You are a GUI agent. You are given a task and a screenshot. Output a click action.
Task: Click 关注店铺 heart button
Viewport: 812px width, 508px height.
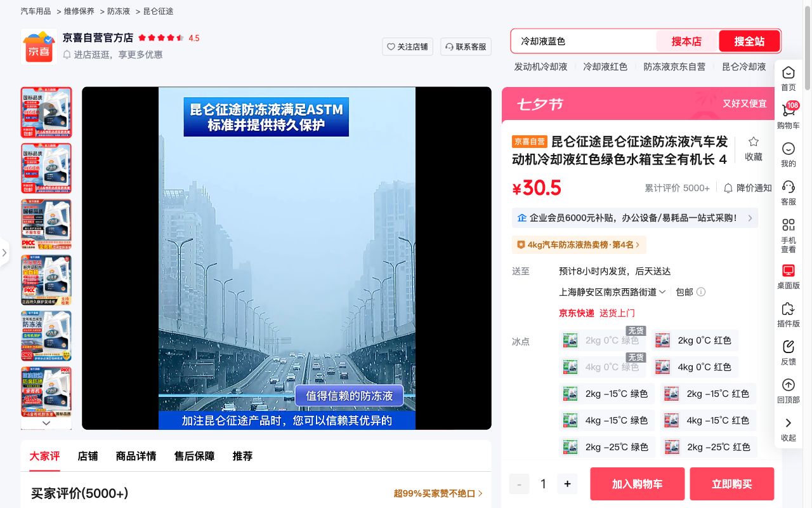click(407, 46)
